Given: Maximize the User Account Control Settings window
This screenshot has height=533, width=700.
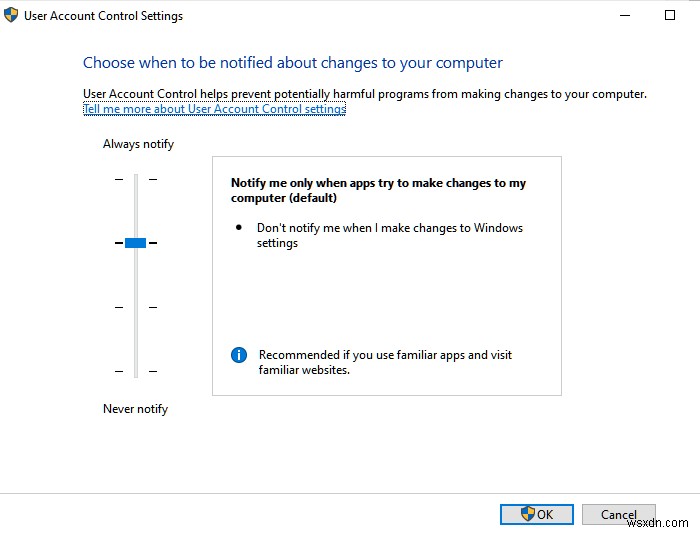Looking at the screenshot, I should [670, 16].
